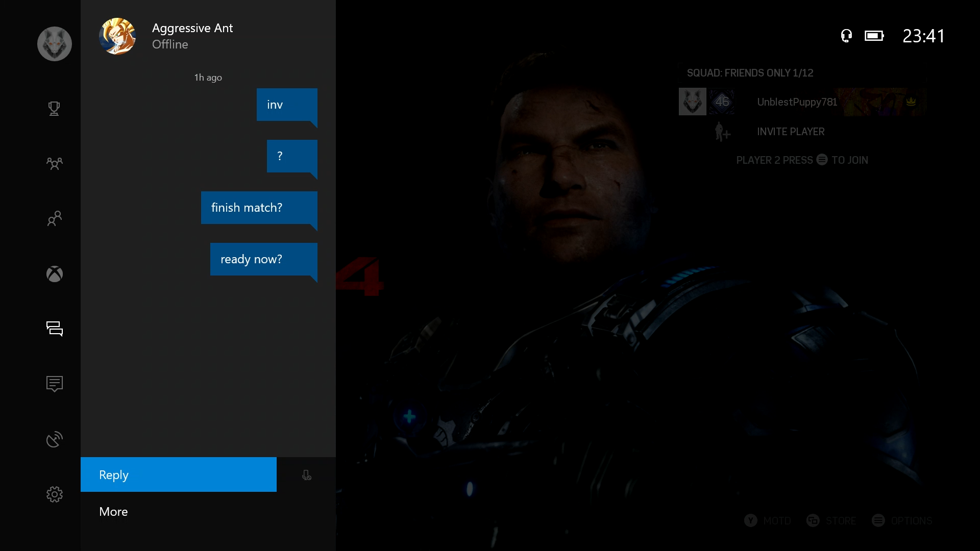Viewport: 980px width, 551px height.
Task: Click the Aggressive Ant gamertag header
Action: click(192, 28)
